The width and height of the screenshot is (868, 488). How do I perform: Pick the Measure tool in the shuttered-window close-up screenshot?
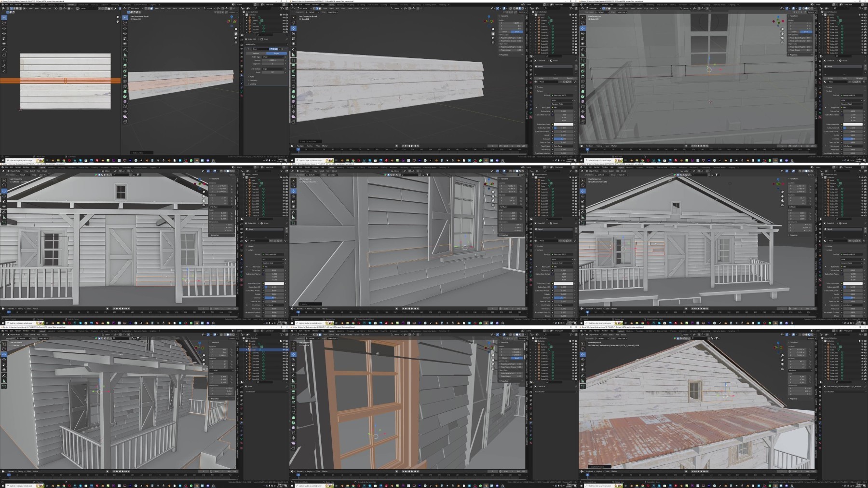[x=293, y=217]
